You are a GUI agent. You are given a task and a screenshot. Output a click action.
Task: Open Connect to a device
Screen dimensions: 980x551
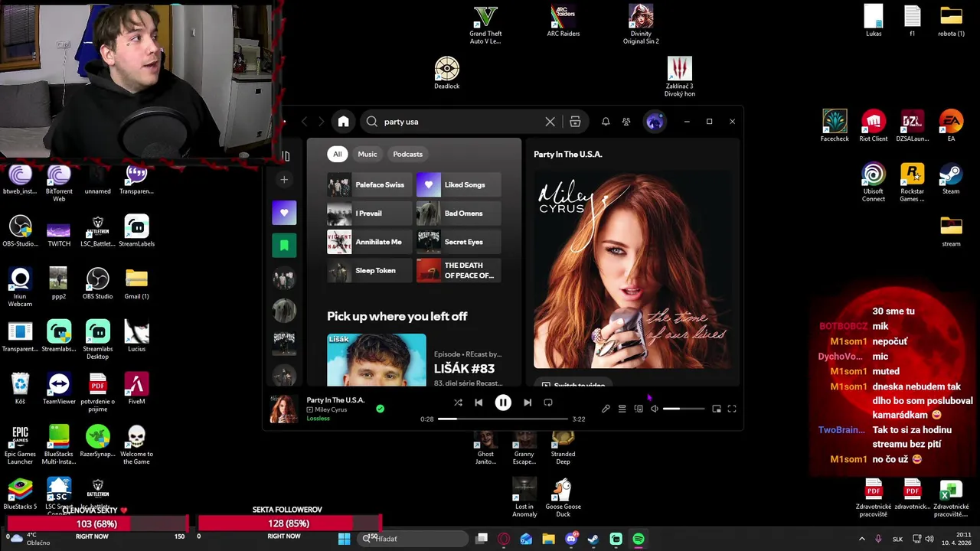click(639, 409)
